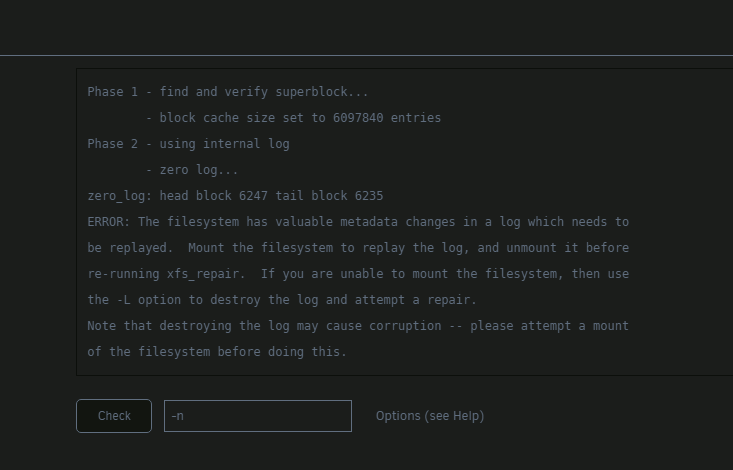The height and width of the screenshot is (470, 733).
Task: Click the zero_log head block output line
Action: pyautogui.click(x=235, y=195)
